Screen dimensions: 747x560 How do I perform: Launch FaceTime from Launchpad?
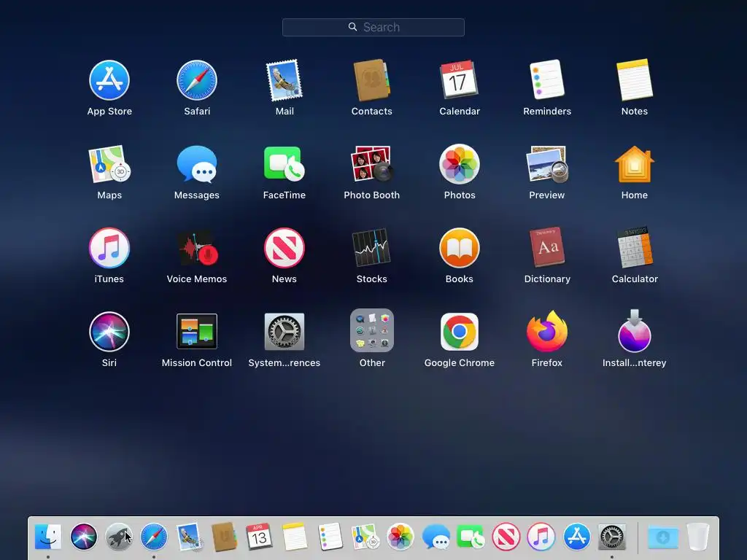285,164
